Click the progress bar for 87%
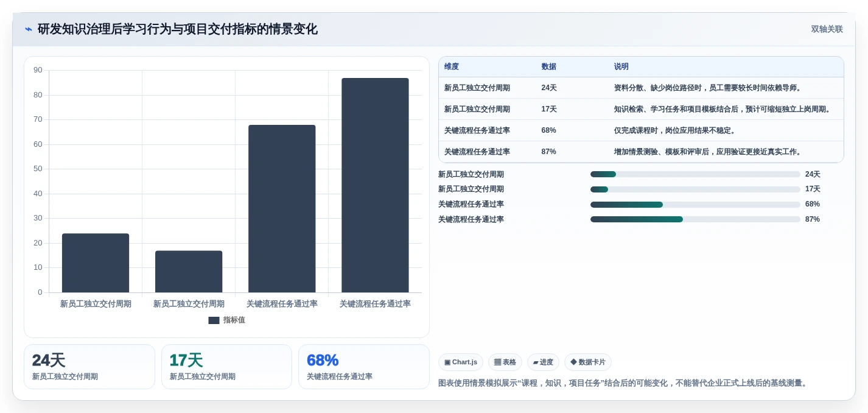The image size is (868, 413). (695, 219)
